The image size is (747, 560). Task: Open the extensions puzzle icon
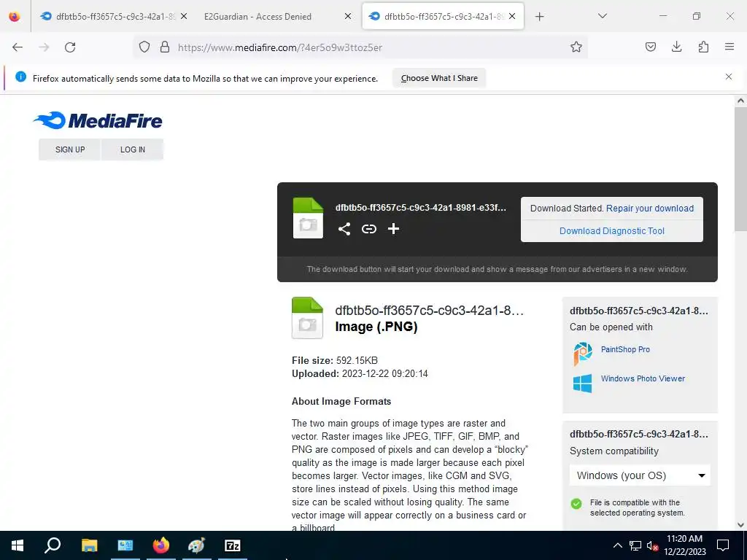[703, 47]
